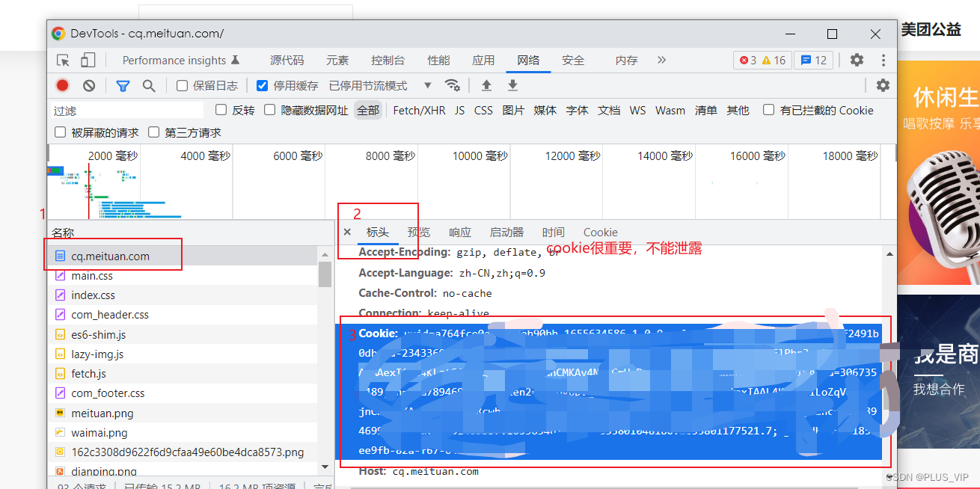Open DevTools settings gear icon
980x489 pixels.
click(857, 61)
